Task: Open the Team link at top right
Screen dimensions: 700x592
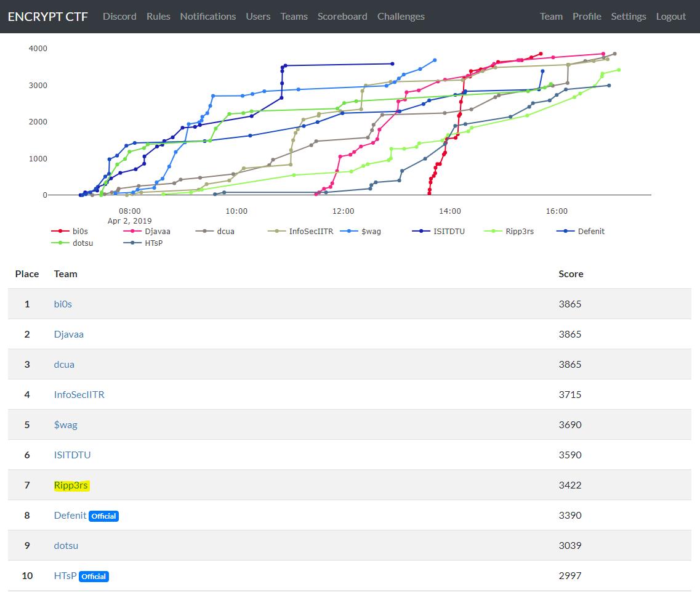Action: tap(552, 17)
